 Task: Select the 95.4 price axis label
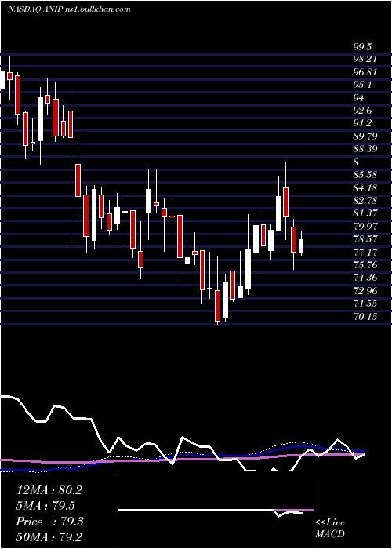tap(362, 85)
